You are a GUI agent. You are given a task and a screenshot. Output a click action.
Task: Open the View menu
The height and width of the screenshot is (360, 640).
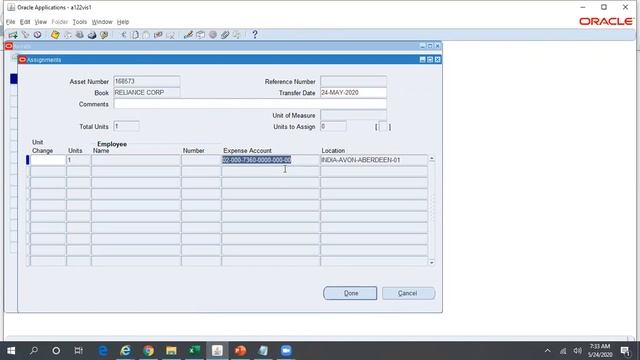click(x=40, y=22)
